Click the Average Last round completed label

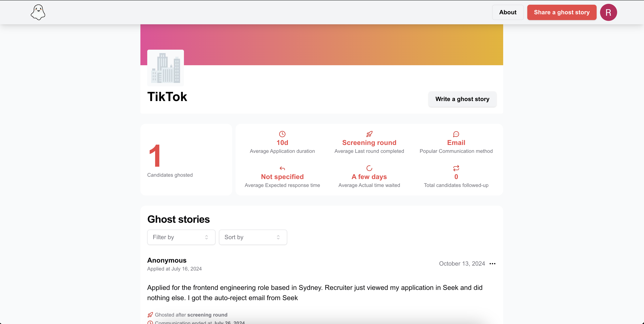click(x=369, y=151)
